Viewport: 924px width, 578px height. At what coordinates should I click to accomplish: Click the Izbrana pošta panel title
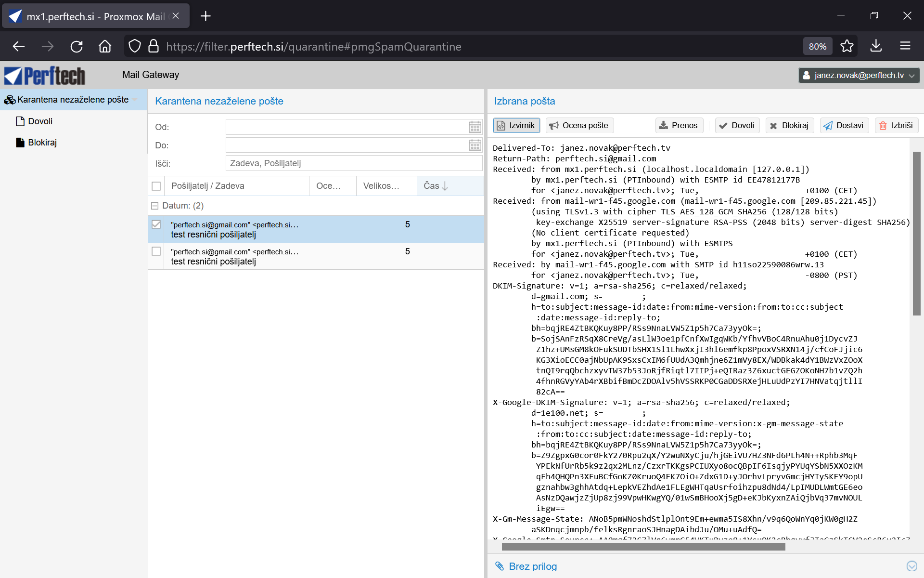coord(525,101)
